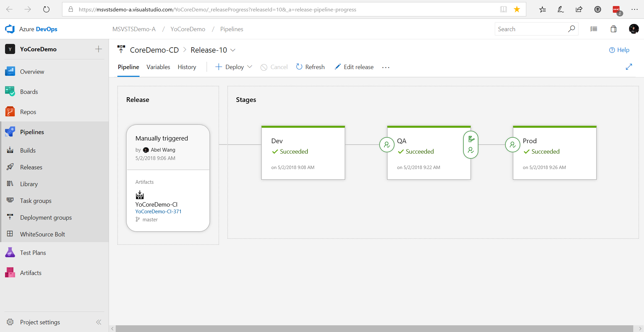Click the Project settings gear icon

10,322
